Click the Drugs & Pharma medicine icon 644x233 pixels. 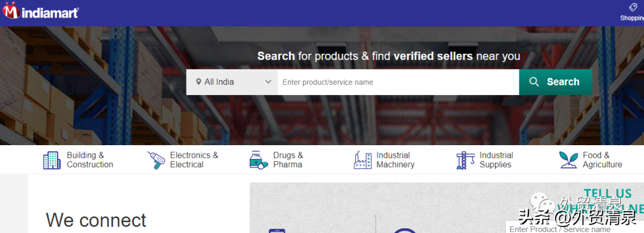259,160
